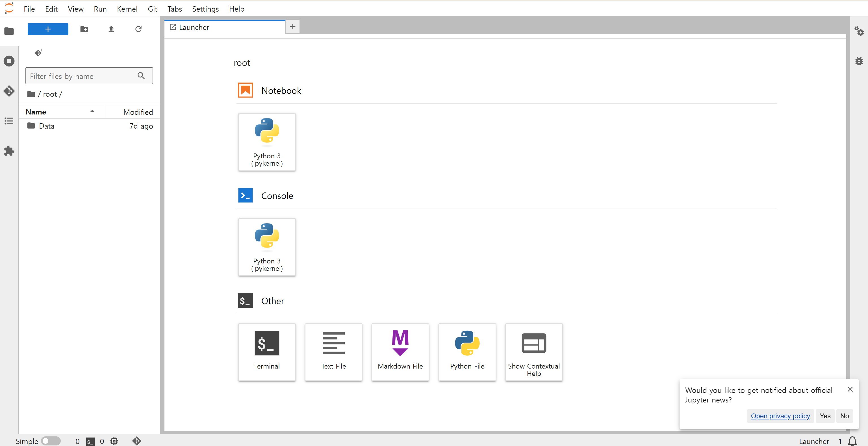
Task: Click the terminal count icon in status bar
Action: pyautogui.click(x=90, y=441)
